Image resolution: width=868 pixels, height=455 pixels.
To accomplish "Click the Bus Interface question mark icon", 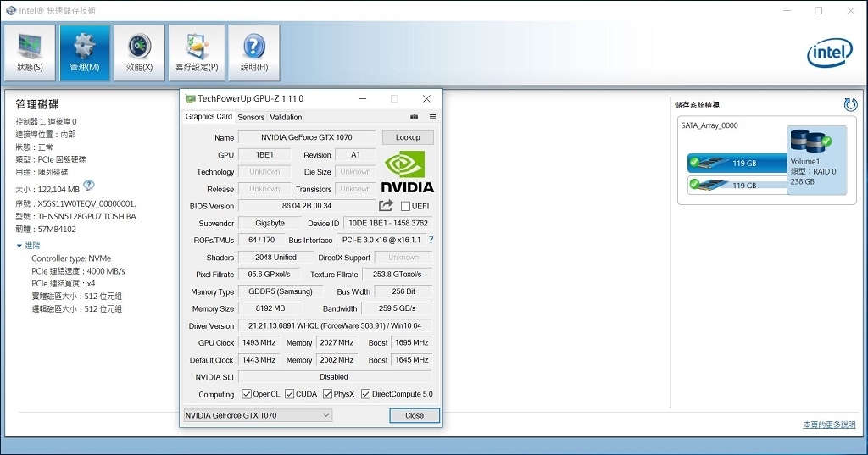I will pyautogui.click(x=431, y=240).
